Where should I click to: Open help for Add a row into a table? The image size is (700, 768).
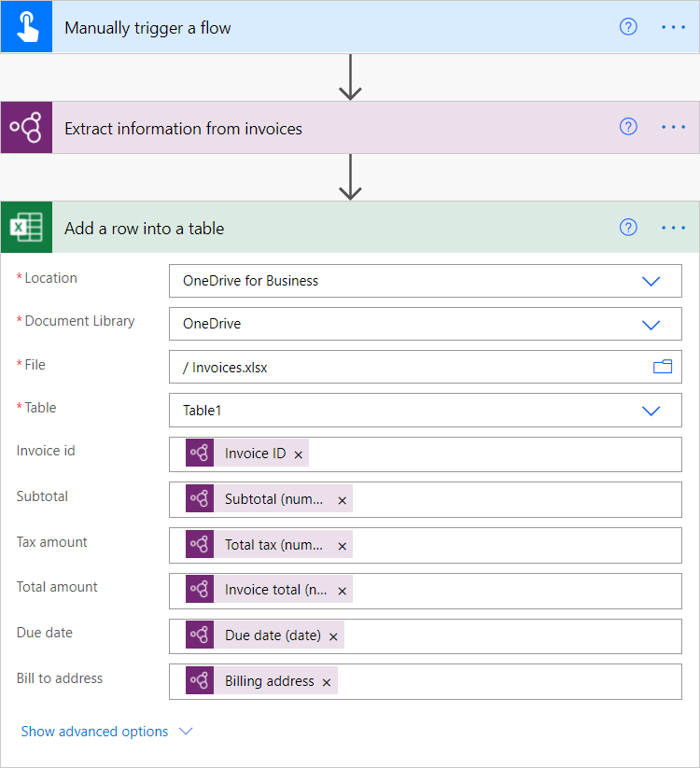(628, 227)
